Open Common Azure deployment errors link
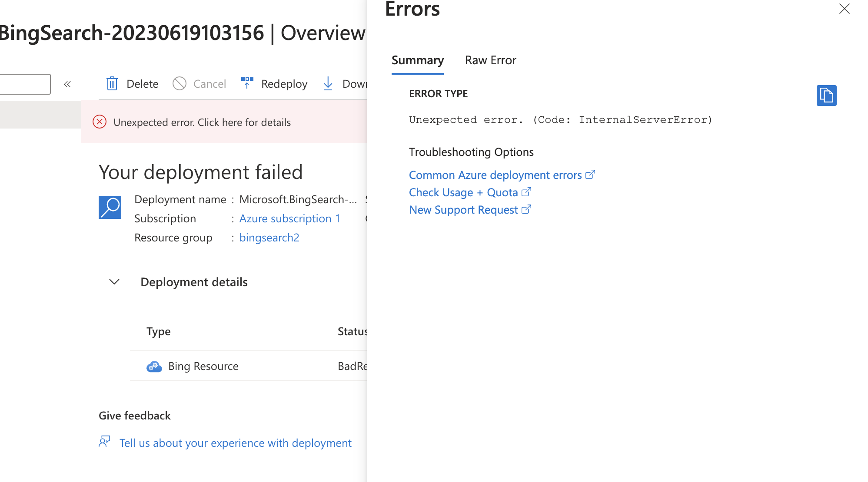Viewport: 868px width, 482px height. pyautogui.click(x=495, y=175)
